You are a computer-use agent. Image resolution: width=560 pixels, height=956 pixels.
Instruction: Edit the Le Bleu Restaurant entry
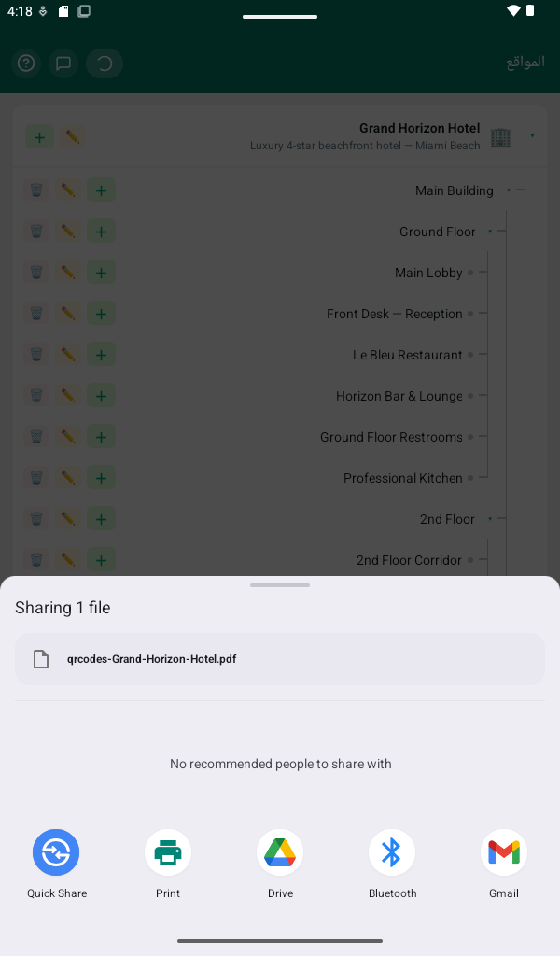68,355
